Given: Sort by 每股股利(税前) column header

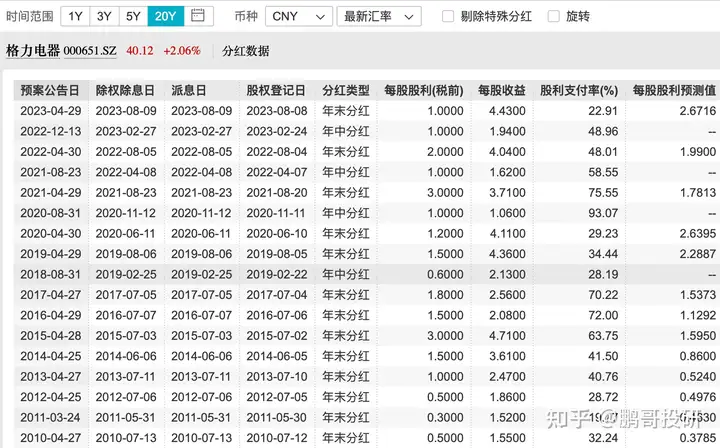Looking at the screenshot, I should pyautogui.click(x=424, y=90).
